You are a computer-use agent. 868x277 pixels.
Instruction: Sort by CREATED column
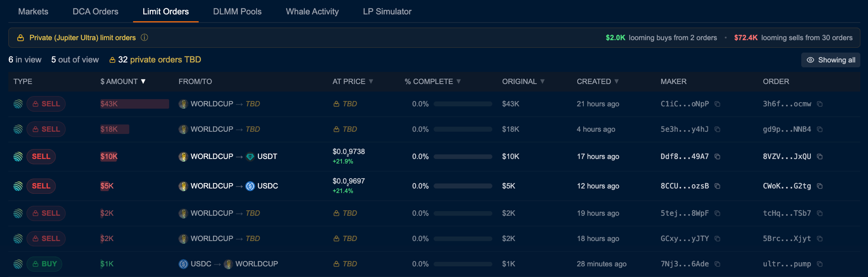pyautogui.click(x=597, y=81)
